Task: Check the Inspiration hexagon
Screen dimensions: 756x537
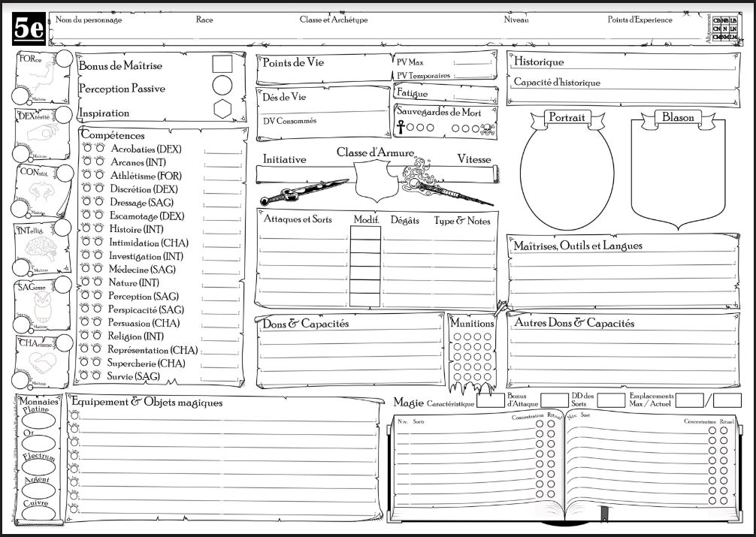Action: [x=222, y=109]
